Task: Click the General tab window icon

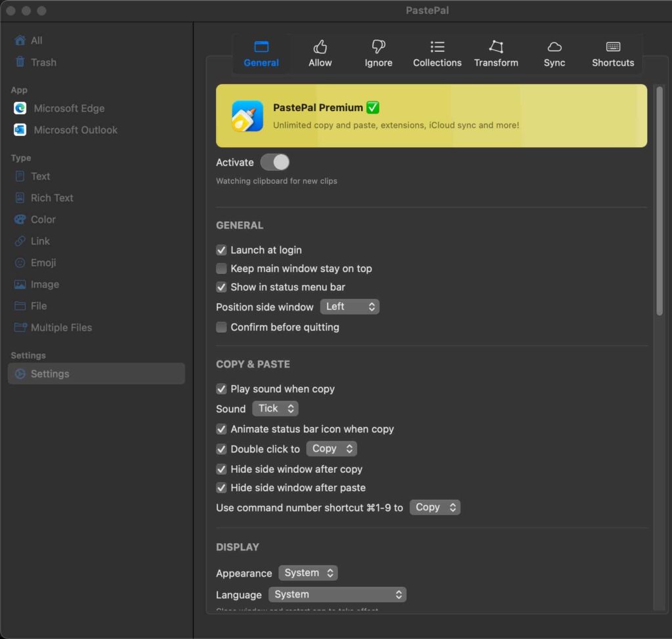Action: 261,47
